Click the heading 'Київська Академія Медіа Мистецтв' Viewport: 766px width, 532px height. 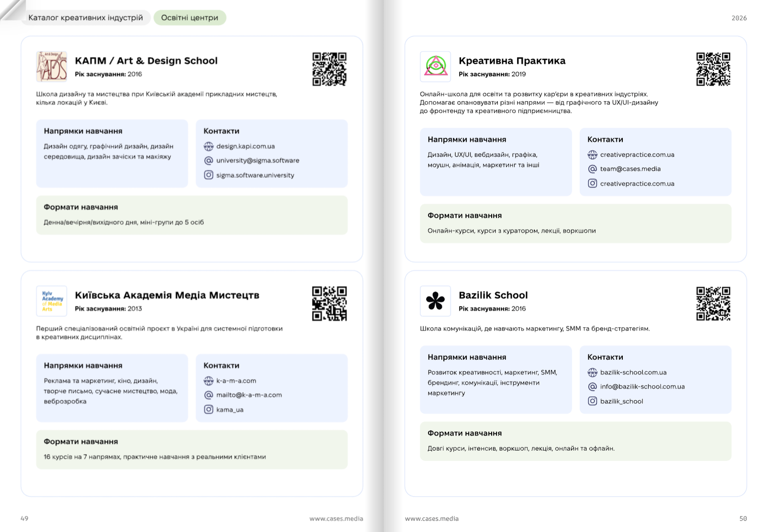tap(167, 295)
